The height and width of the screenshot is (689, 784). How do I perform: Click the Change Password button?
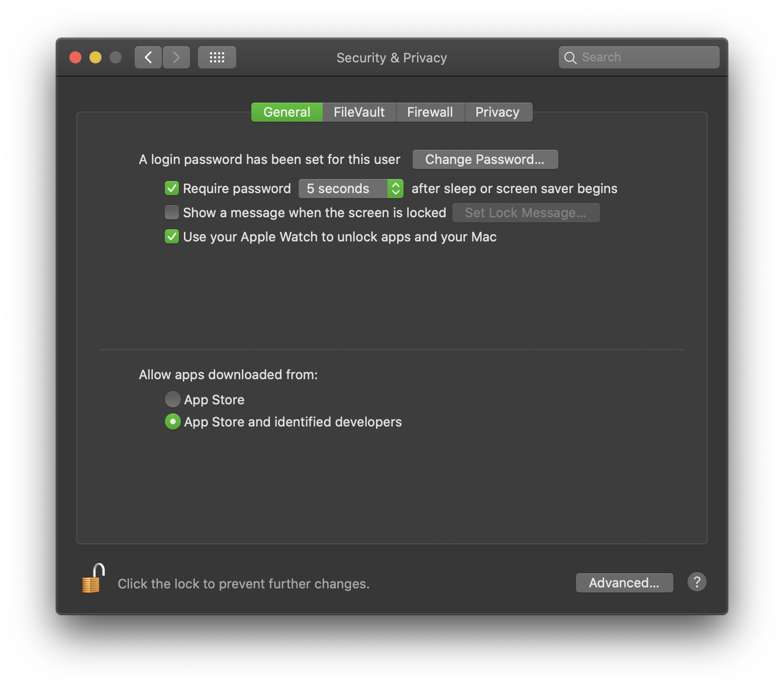[484, 159]
